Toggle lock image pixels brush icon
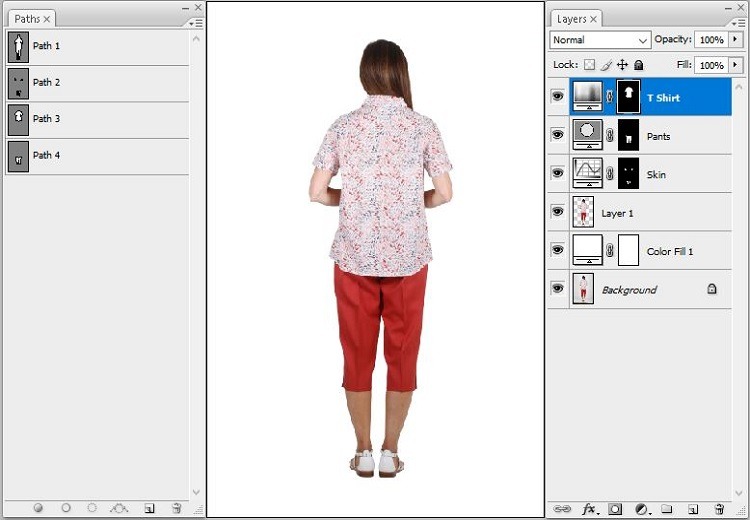 pyautogui.click(x=607, y=65)
